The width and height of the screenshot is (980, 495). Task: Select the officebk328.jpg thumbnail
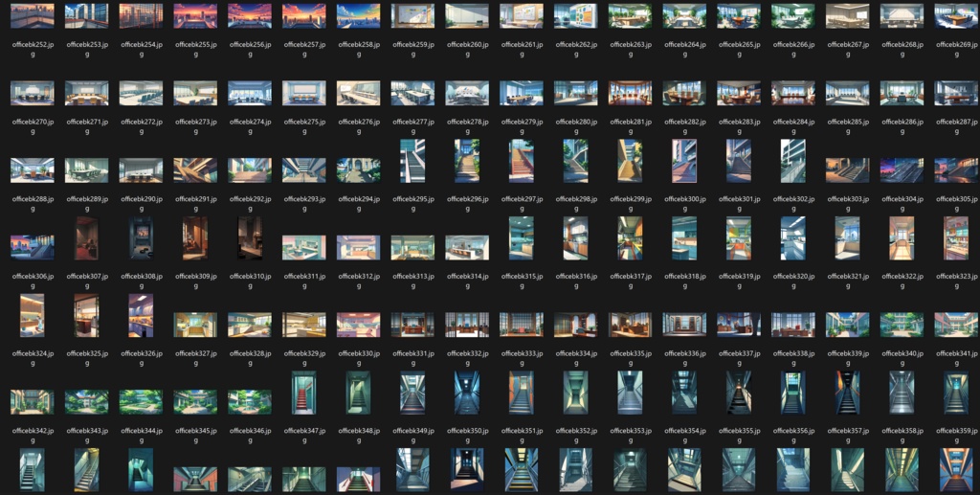(250, 325)
